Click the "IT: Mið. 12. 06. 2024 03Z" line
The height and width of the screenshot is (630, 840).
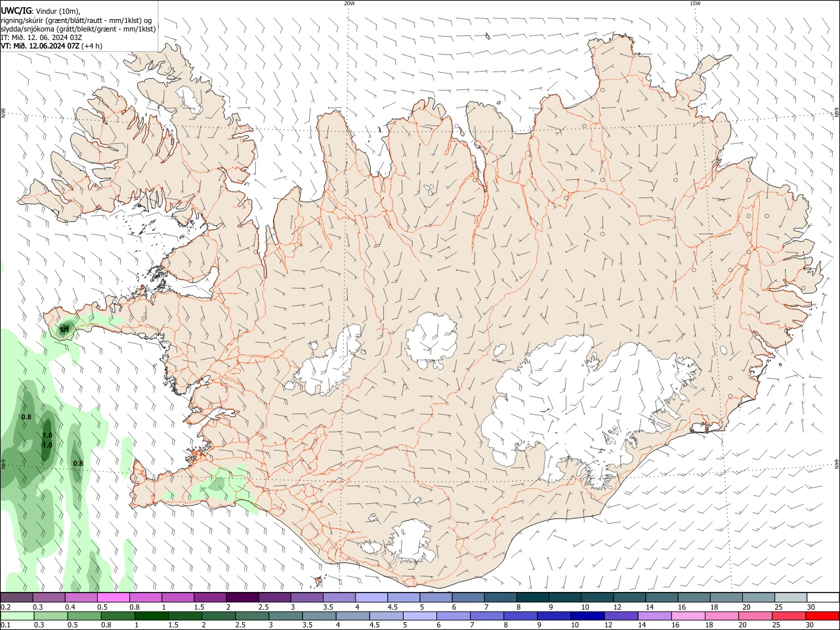[41, 37]
